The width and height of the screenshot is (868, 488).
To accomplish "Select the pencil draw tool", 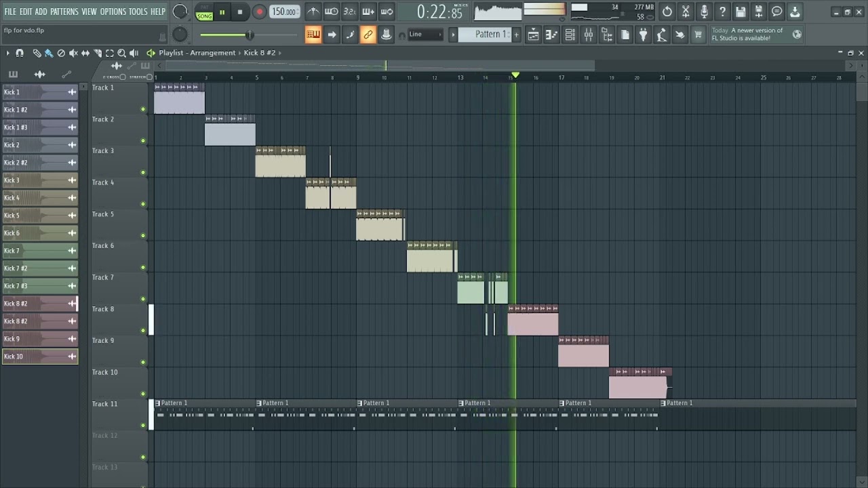I will (x=37, y=53).
